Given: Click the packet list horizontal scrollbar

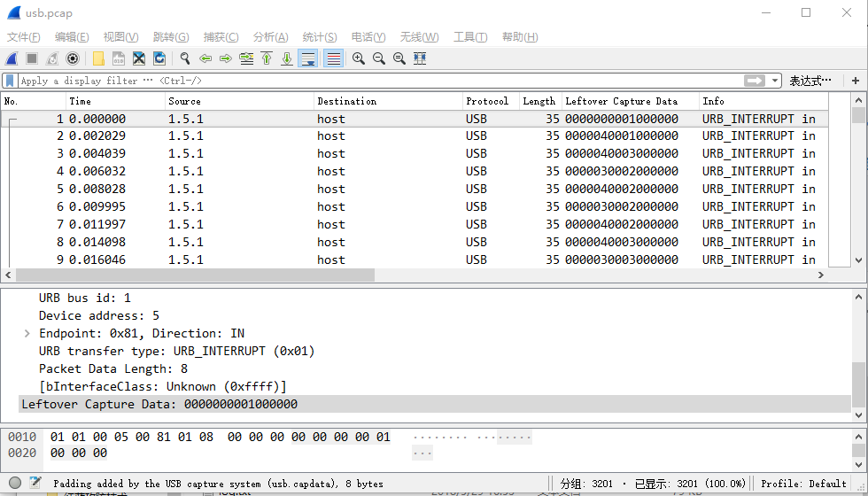Looking at the screenshot, I should [195, 275].
